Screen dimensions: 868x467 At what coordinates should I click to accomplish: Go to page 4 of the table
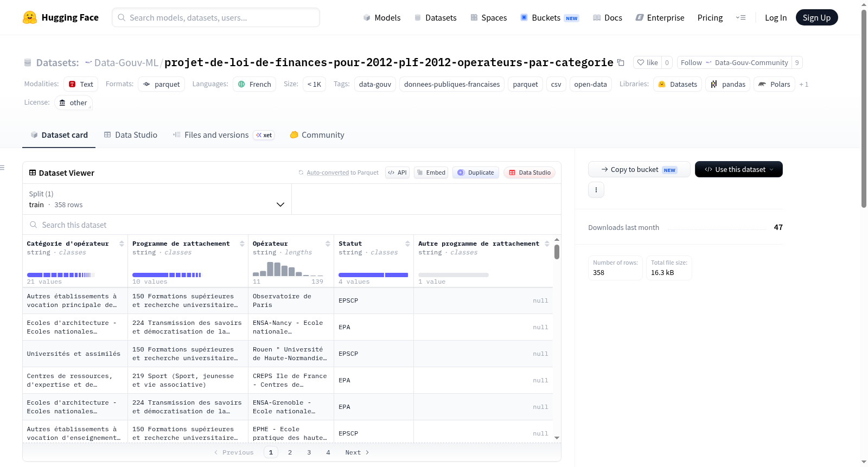(x=328, y=452)
